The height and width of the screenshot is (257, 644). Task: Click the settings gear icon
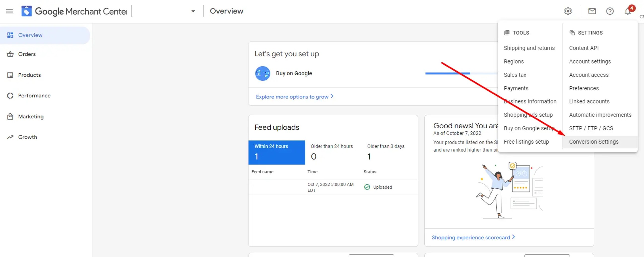568,11
